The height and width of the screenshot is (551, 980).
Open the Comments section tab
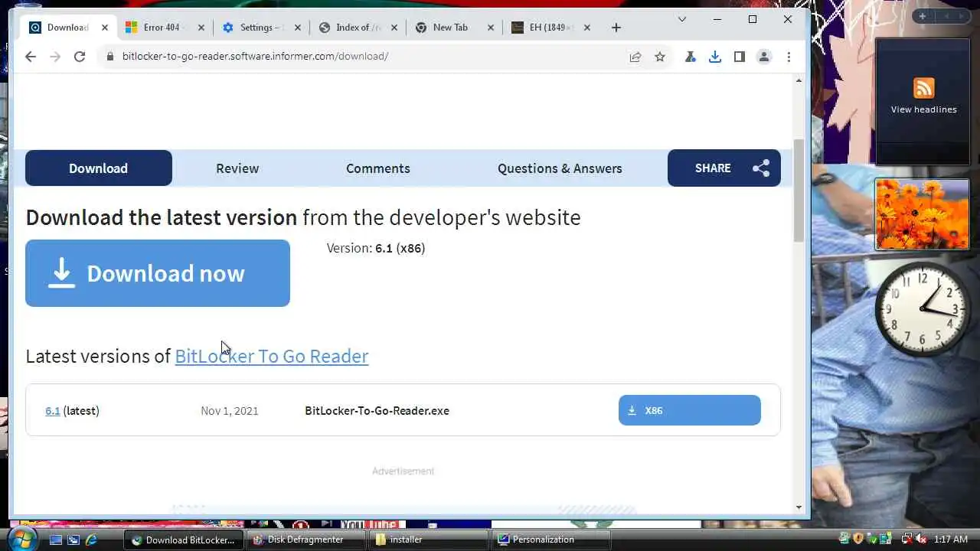coord(378,168)
